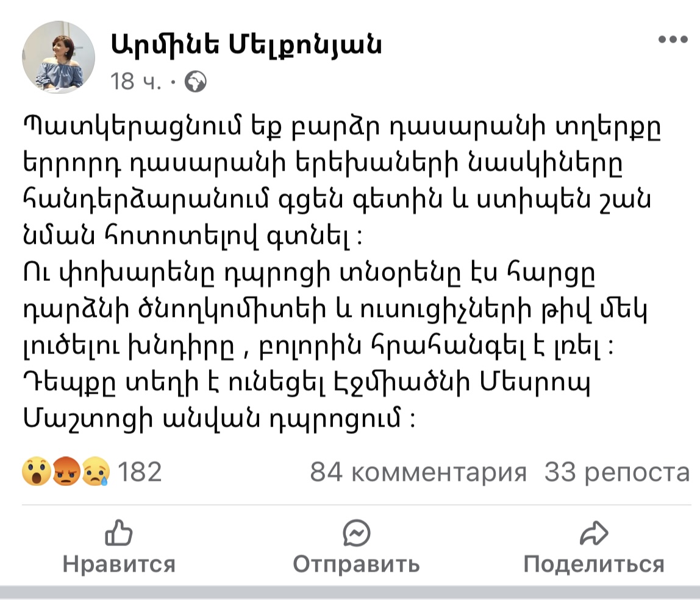Open the author name Արմինե Մելքոնյան
This screenshot has height=607, width=700.
tap(246, 44)
